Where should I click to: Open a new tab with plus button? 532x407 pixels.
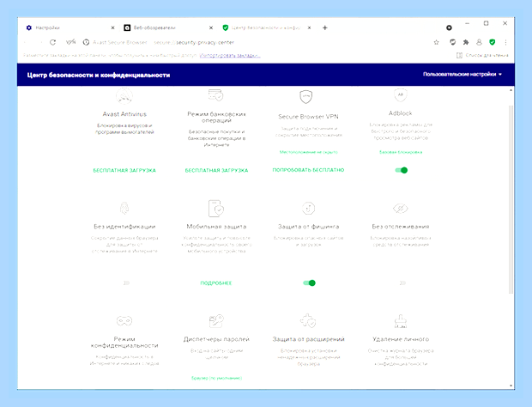(324, 27)
